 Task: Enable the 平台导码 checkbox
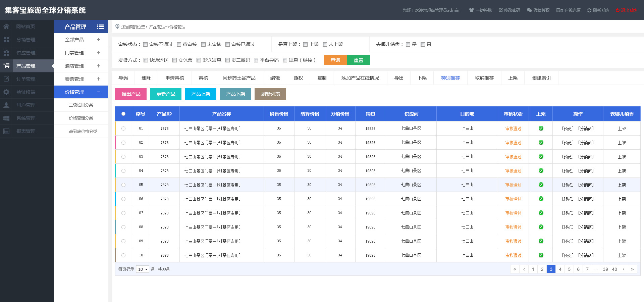pyautogui.click(x=256, y=60)
